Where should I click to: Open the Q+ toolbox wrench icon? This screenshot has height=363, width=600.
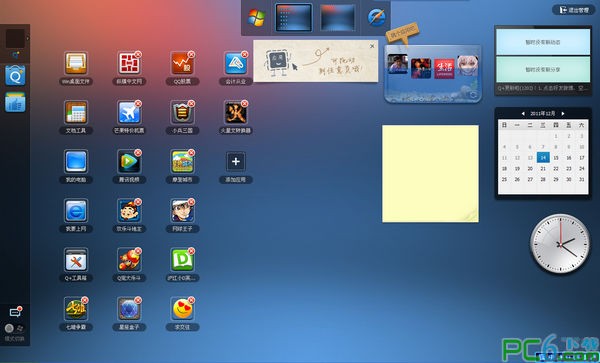(x=76, y=260)
